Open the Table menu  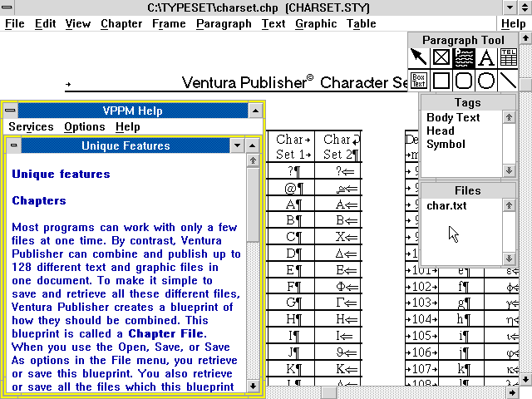coord(362,24)
